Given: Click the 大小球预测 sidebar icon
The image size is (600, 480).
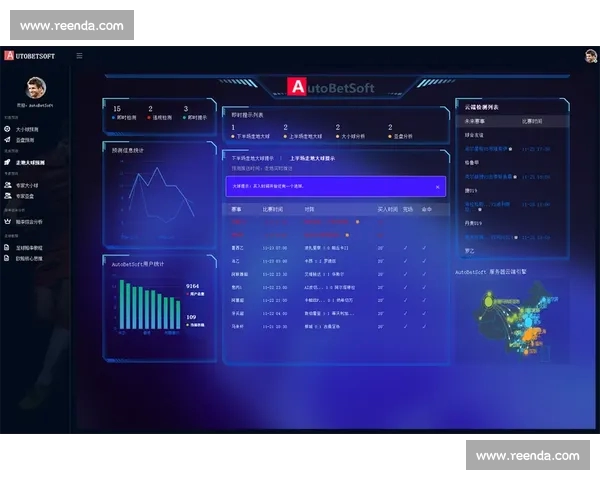Looking at the screenshot, I should click(x=7, y=129).
